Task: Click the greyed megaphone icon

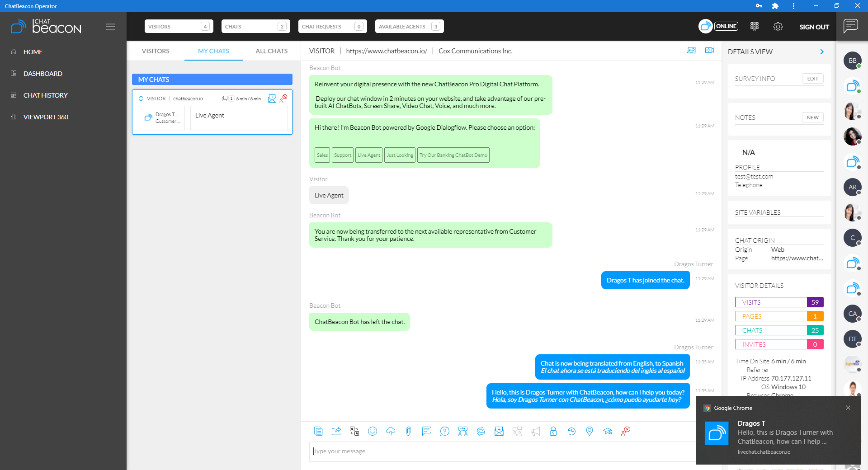Action: 535,431
